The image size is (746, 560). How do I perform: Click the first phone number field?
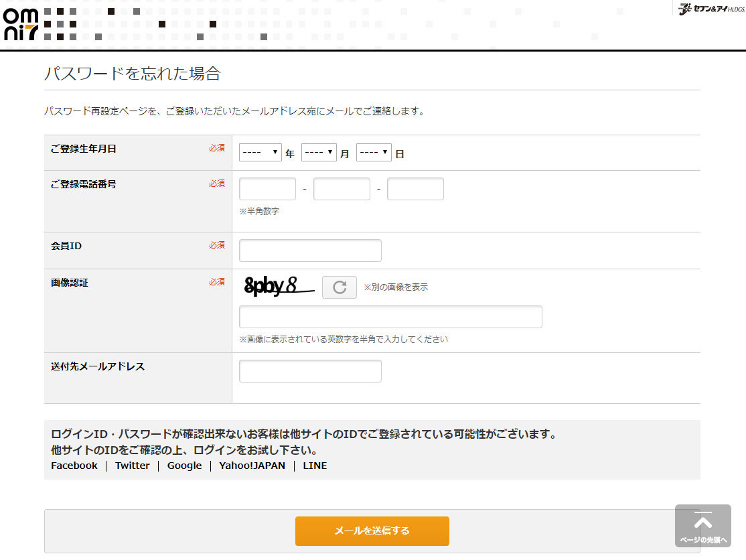(267, 189)
